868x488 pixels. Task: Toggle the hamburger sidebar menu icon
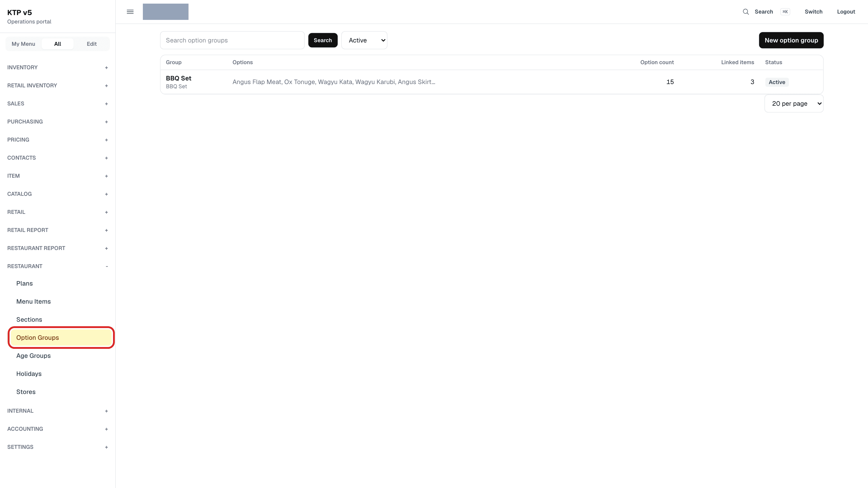(x=130, y=12)
